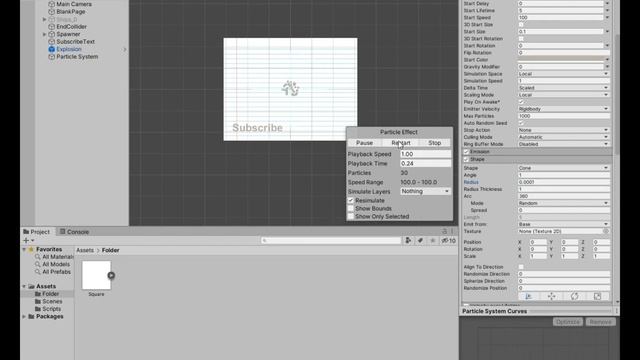Screen dimensions: 640x360
Task: Click the Playback Speed field
Action: (425, 154)
